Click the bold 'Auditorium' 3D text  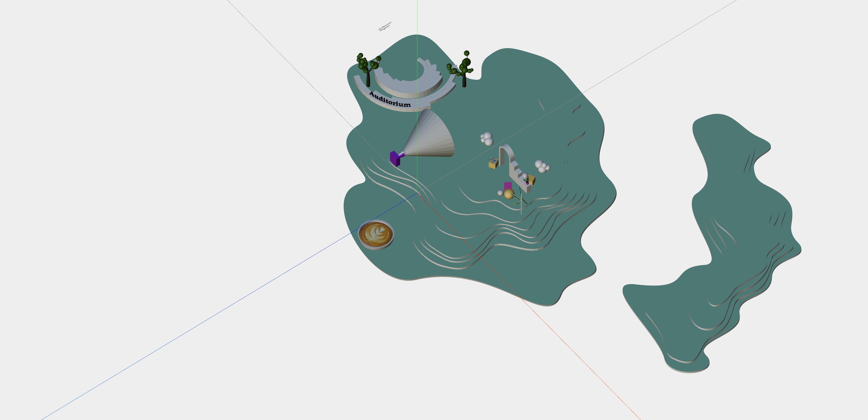tap(390, 100)
